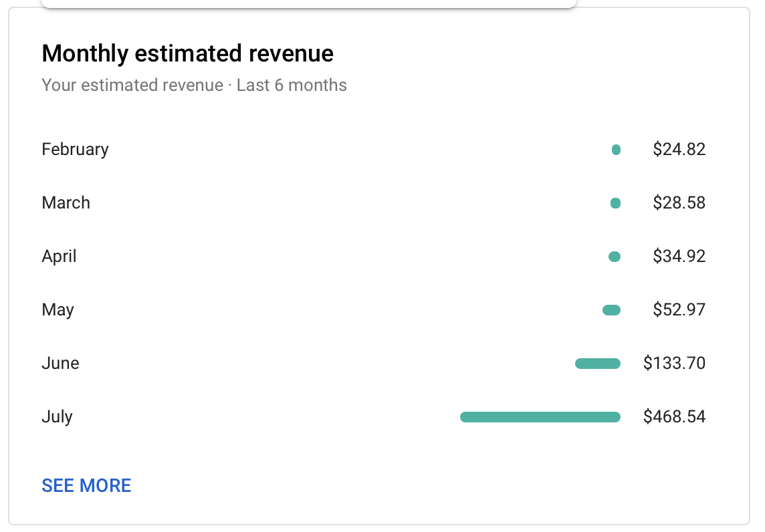Click the $28.58 revenue value
The width and height of the screenshot is (765, 532).
[x=679, y=203]
